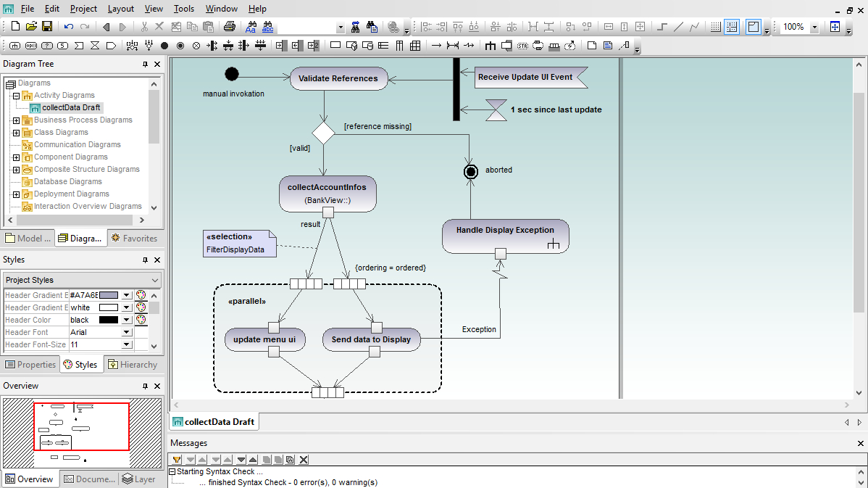The height and width of the screenshot is (488, 868).
Task: Select the Two-dimensional Activity Partition tool
Action: click(x=415, y=46)
